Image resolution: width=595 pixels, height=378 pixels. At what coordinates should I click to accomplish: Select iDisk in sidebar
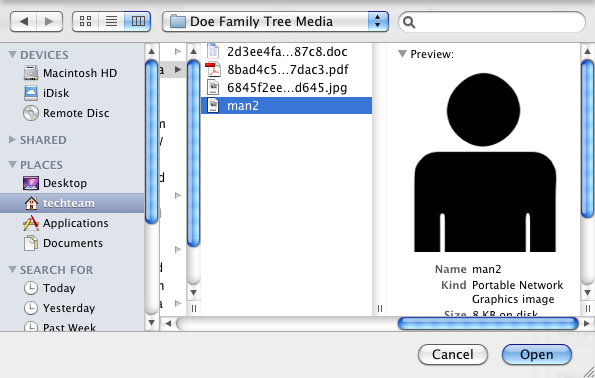point(72,93)
